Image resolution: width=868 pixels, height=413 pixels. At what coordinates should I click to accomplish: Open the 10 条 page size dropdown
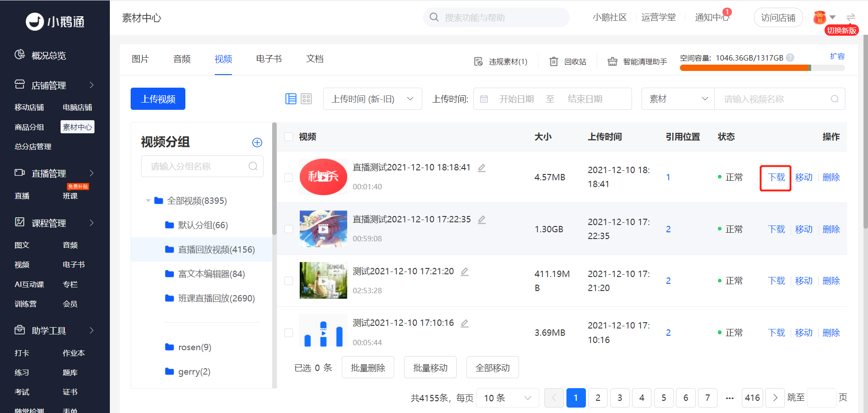(507, 398)
